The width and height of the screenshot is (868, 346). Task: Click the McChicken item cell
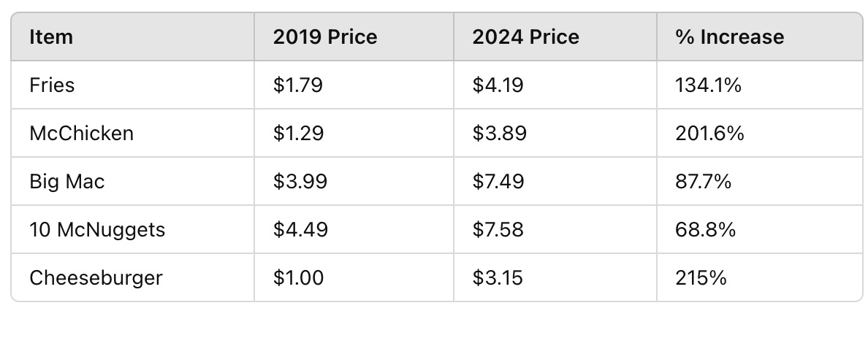(81, 134)
